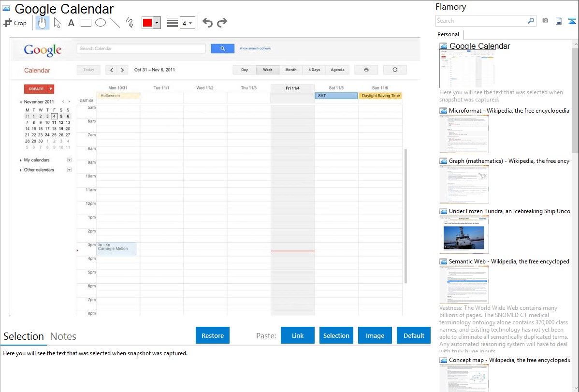Image resolution: width=579 pixels, height=392 pixels.
Task: Click the Google Calendar blue search button
Action: pyautogui.click(x=223, y=48)
